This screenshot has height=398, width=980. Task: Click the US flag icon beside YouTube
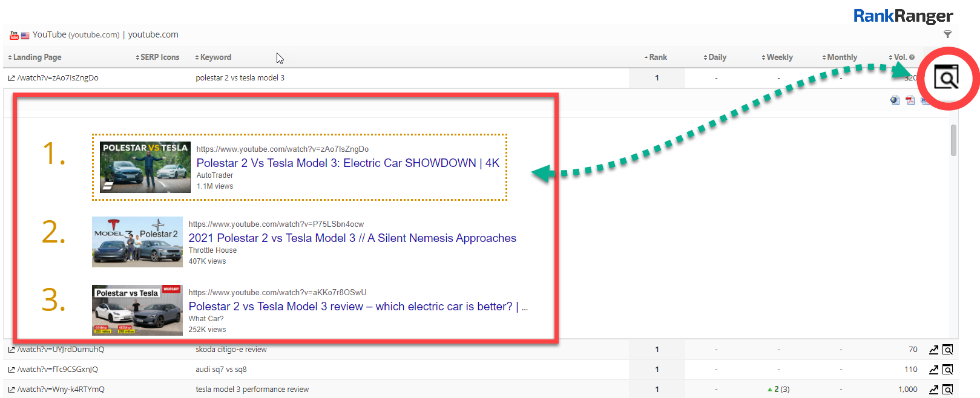coord(25,36)
